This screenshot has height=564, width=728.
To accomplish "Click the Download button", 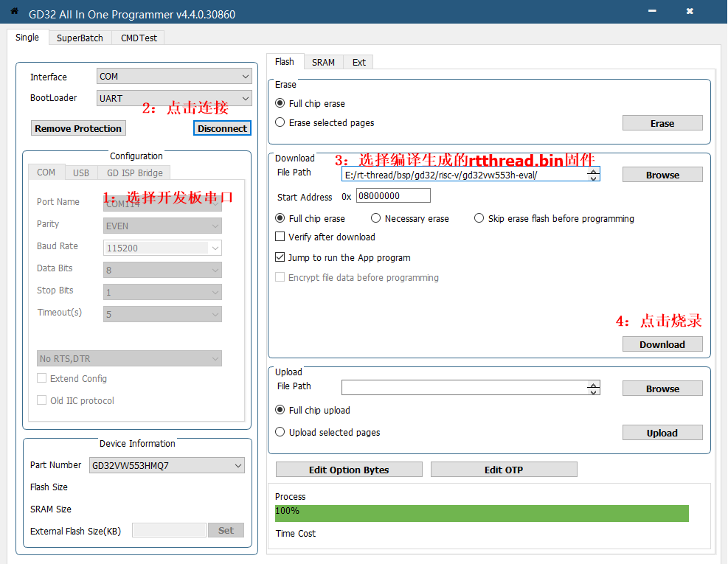I will point(662,344).
